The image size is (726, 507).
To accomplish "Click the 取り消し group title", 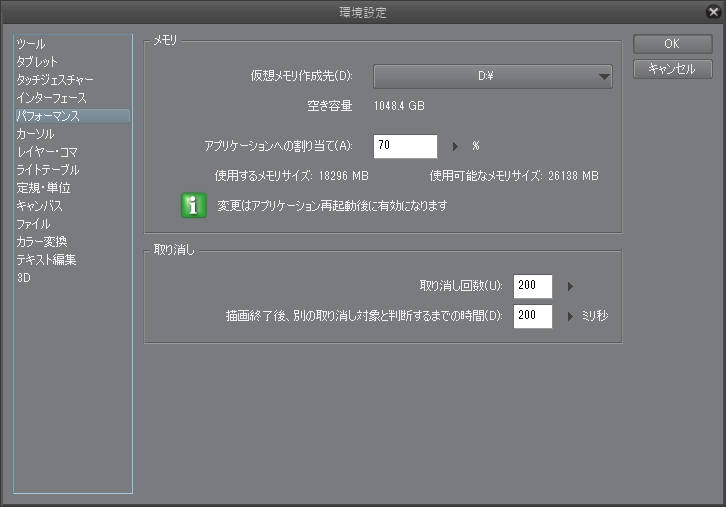I will [x=174, y=250].
